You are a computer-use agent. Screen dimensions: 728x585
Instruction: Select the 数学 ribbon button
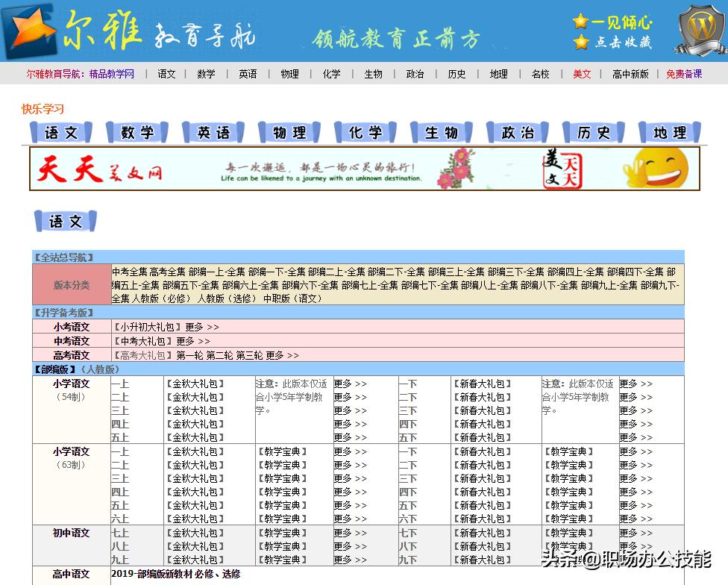tap(136, 131)
